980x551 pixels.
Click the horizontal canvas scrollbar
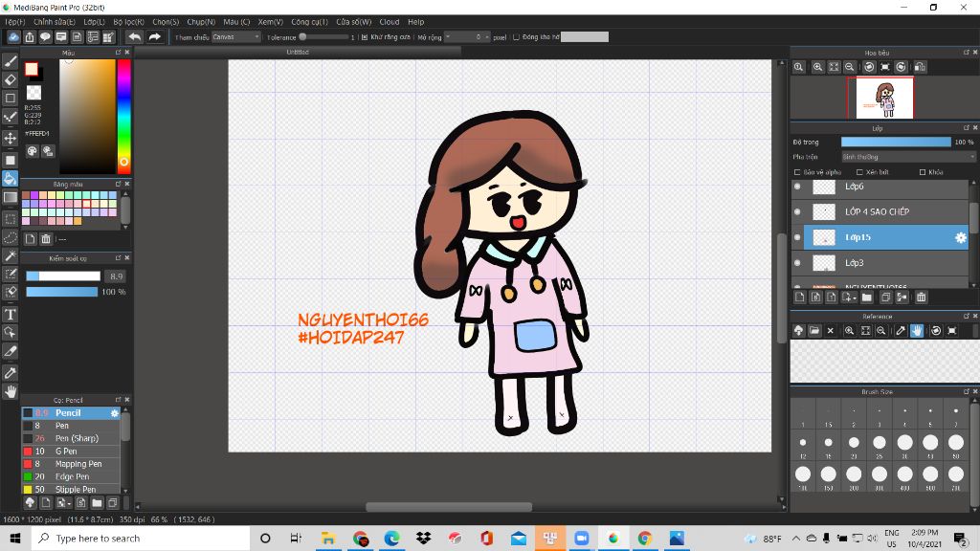click(x=449, y=507)
